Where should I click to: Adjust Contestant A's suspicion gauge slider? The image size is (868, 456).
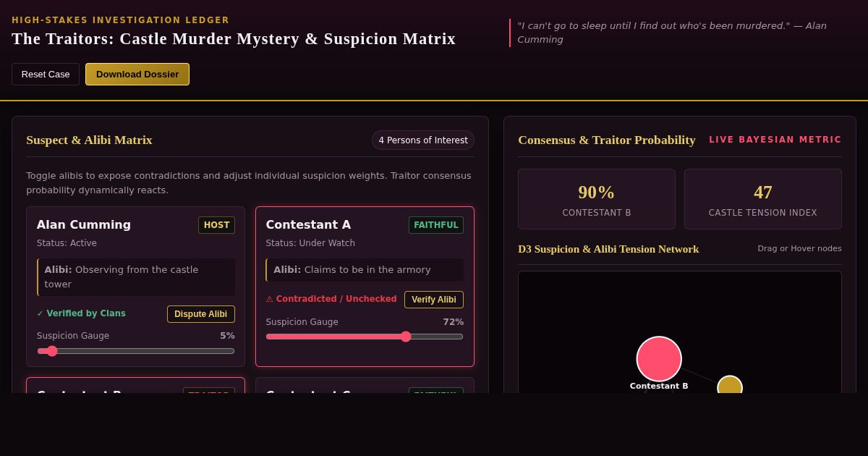365,337
